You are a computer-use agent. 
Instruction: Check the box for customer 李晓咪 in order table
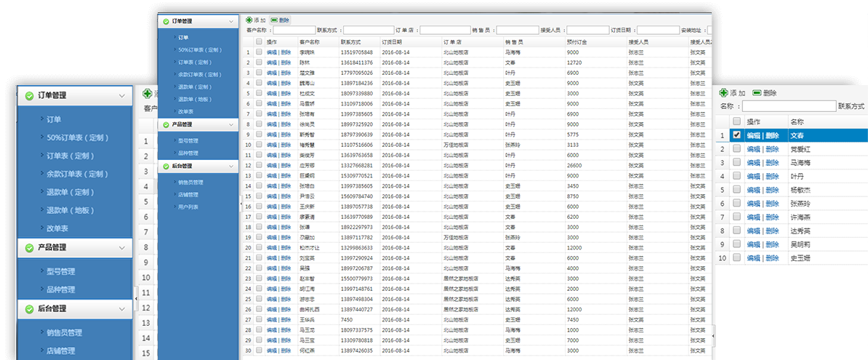tap(258, 52)
